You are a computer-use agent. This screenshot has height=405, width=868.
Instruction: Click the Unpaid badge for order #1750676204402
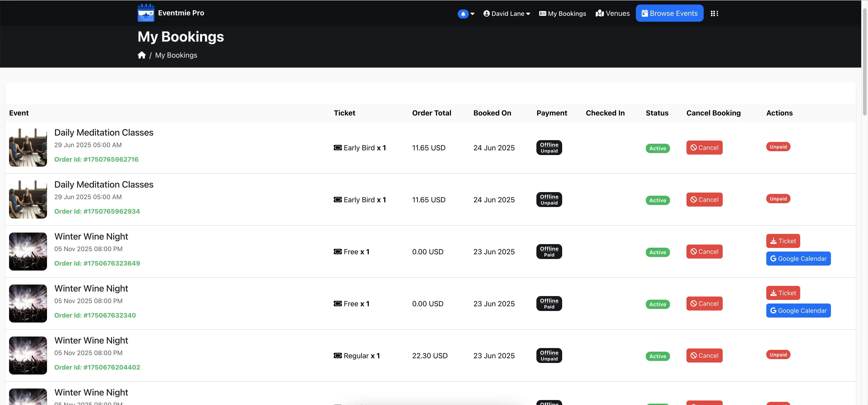point(778,355)
